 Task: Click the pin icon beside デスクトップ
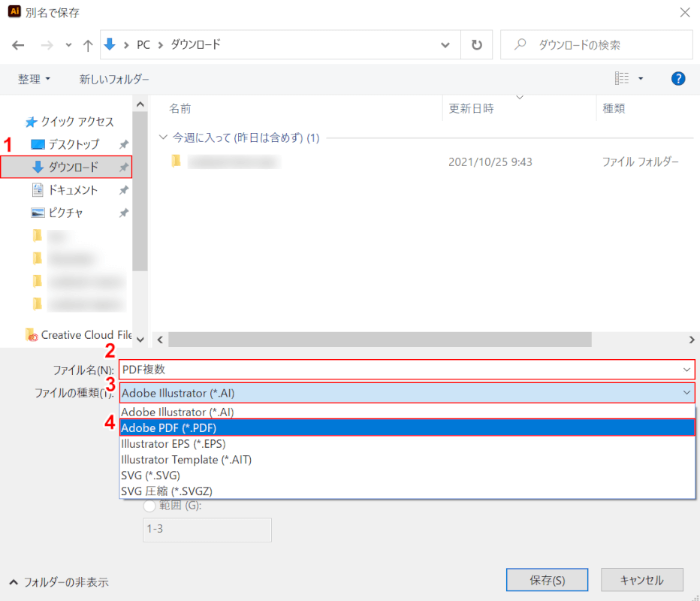point(124,144)
